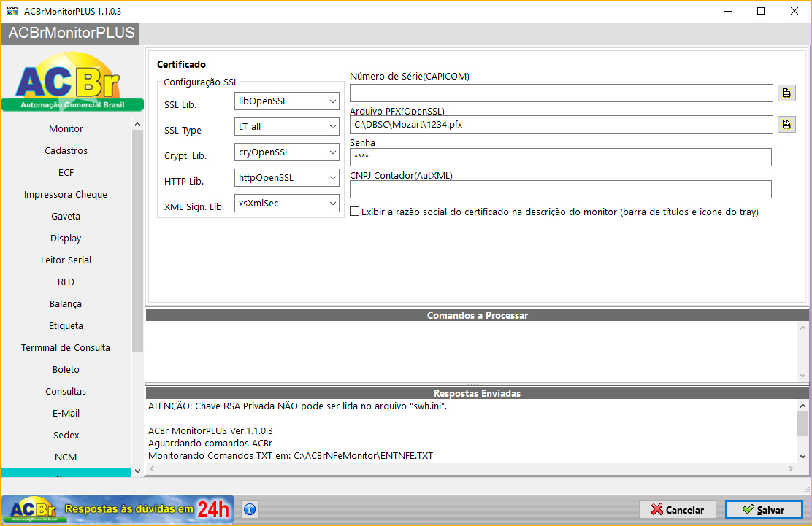Viewport: 812px width, 526px height.
Task: Click the Senha password field
Action: click(x=561, y=157)
